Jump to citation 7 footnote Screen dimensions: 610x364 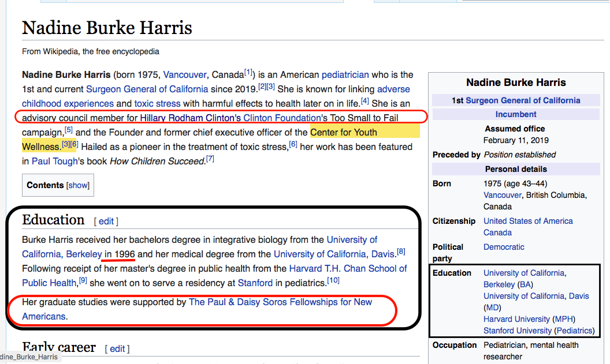(x=210, y=159)
